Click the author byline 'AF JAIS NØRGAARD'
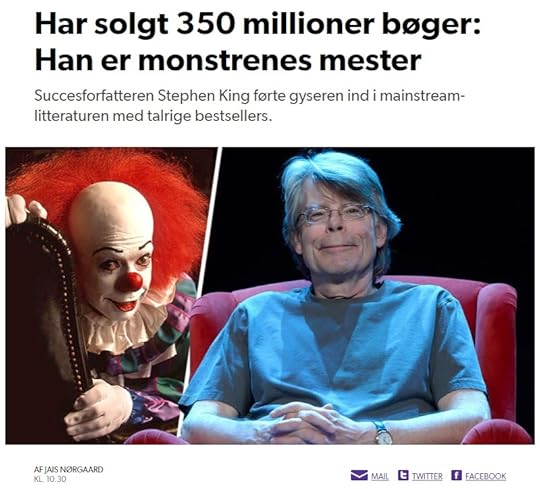The width and height of the screenshot is (540, 489). click(x=69, y=469)
